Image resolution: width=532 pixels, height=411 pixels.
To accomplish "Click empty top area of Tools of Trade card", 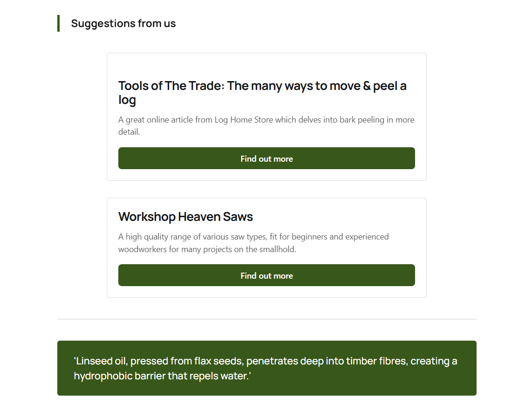I will [x=266, y=64].
